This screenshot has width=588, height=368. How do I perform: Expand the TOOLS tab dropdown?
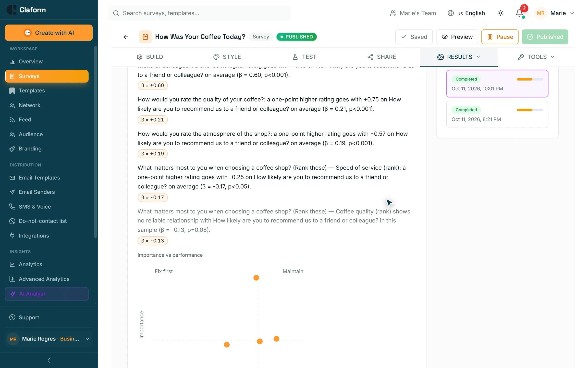[x=552, y=57]
